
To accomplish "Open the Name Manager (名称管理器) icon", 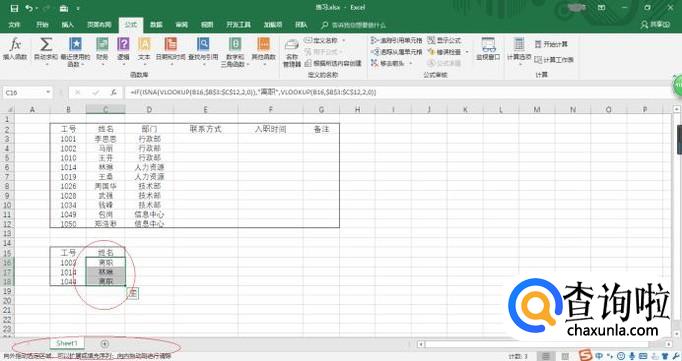I will 292,53.
